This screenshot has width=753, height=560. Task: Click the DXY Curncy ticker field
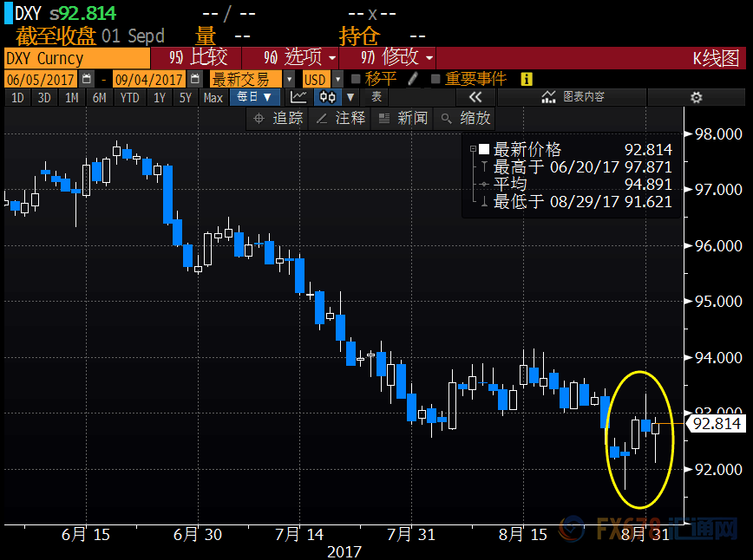pos(75,58)
